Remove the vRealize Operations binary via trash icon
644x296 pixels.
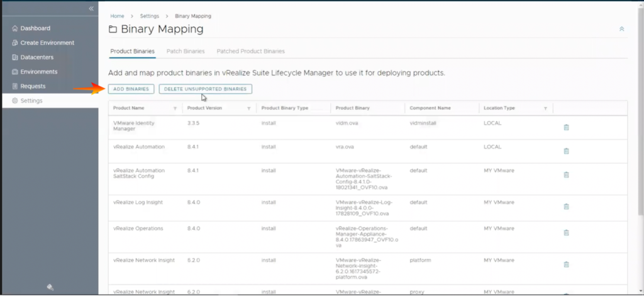click(x=566, y=232)
